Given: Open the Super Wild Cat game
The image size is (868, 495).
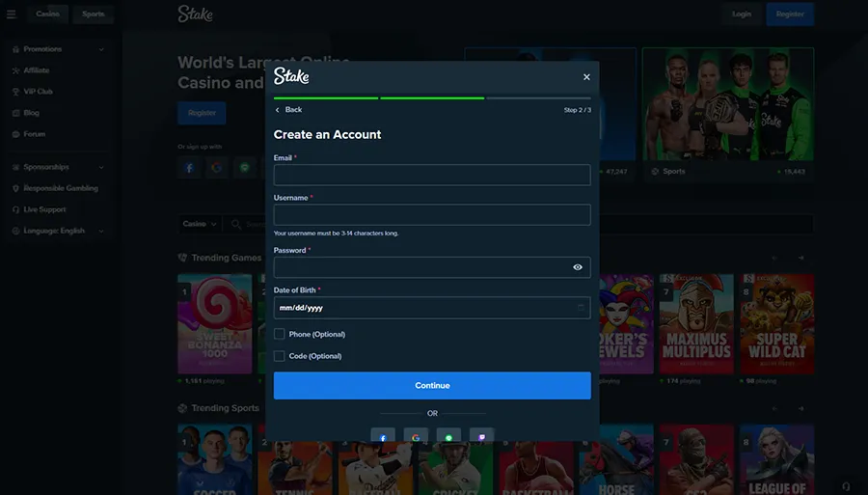Looking at the screenshot, I should [x=777, y=323].
